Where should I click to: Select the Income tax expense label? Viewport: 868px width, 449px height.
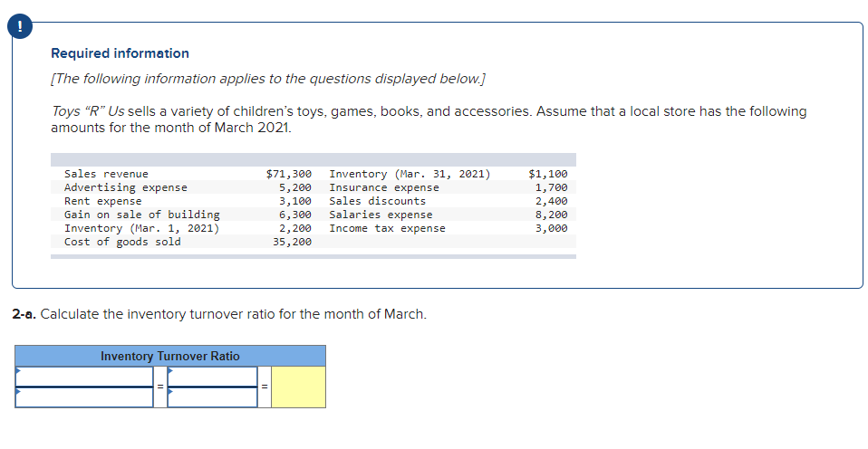pos(388,228)
